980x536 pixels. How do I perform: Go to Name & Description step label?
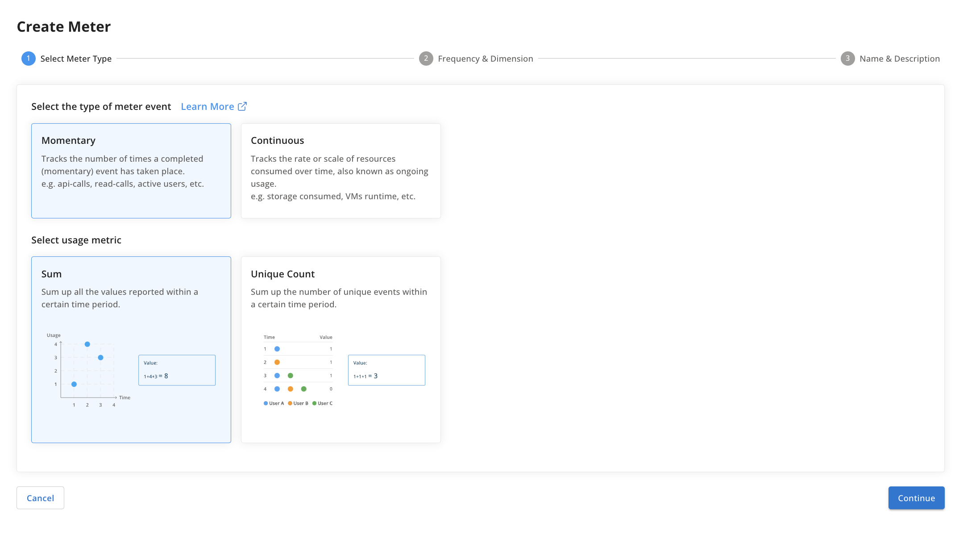899,59
